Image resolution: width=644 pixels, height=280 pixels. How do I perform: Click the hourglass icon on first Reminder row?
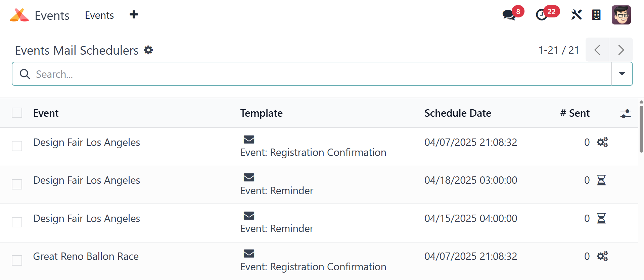pyautogui.click(x=601, y=180)
